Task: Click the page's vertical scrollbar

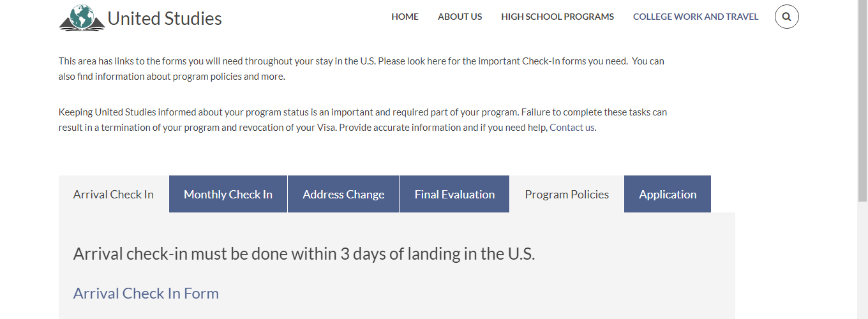Action: point(862,159)
